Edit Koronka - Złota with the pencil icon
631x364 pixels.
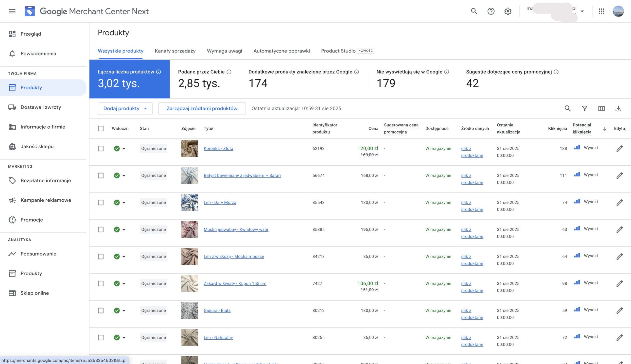619,149
